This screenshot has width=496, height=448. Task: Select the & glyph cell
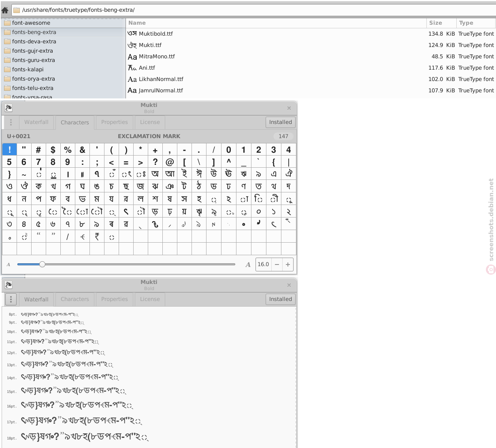[x=82, y=149]
